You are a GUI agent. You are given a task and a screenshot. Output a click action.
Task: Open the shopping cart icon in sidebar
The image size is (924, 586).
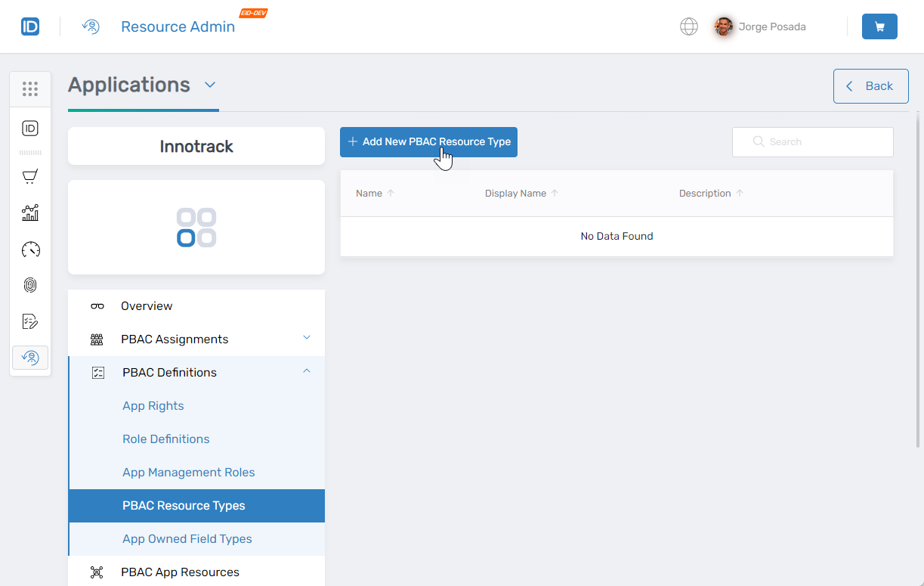(x=30, y=177)
